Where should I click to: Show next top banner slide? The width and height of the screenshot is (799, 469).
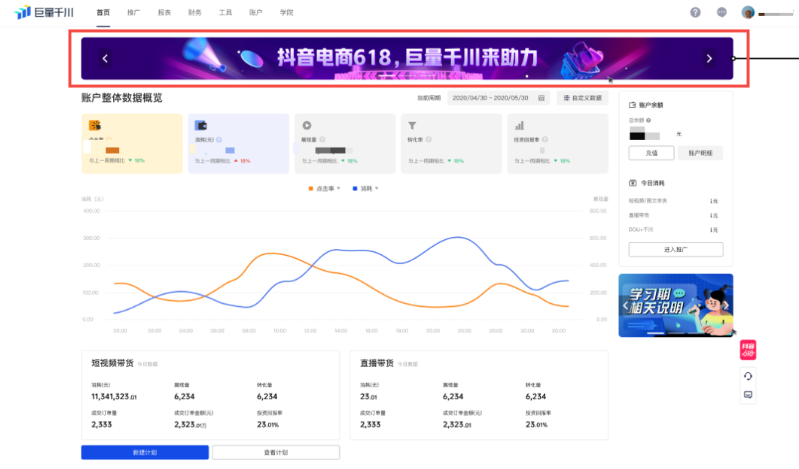(709, 59)
